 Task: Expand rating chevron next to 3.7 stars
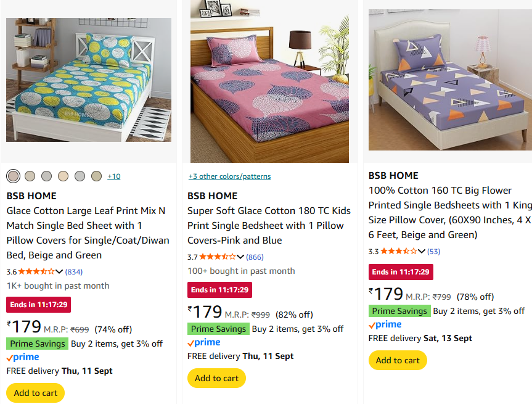pos(240,257)
